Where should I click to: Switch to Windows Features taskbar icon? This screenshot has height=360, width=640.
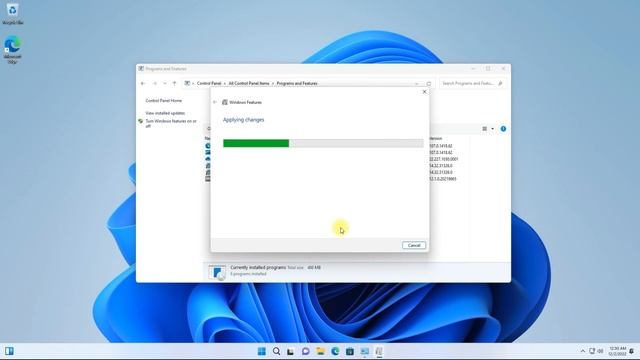pyautogui.click(x=379, y=351)
